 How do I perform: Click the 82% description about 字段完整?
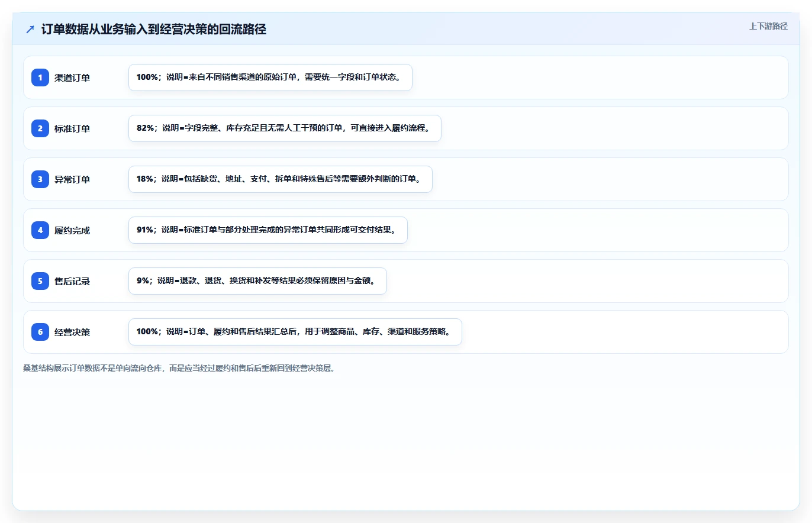[285, 128]
